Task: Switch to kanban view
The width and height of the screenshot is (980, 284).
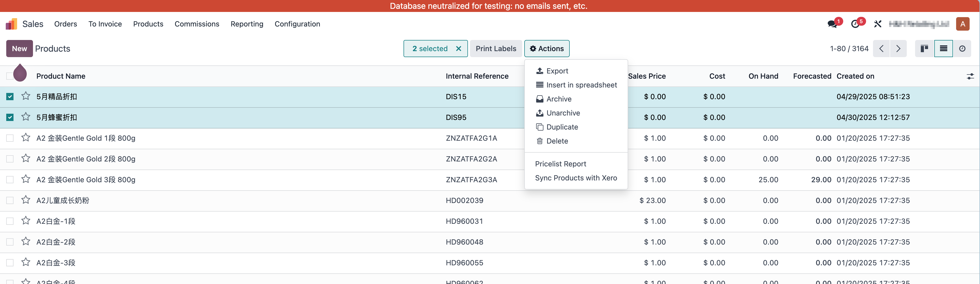Action: pyautogui.click(x=924, y=49)
